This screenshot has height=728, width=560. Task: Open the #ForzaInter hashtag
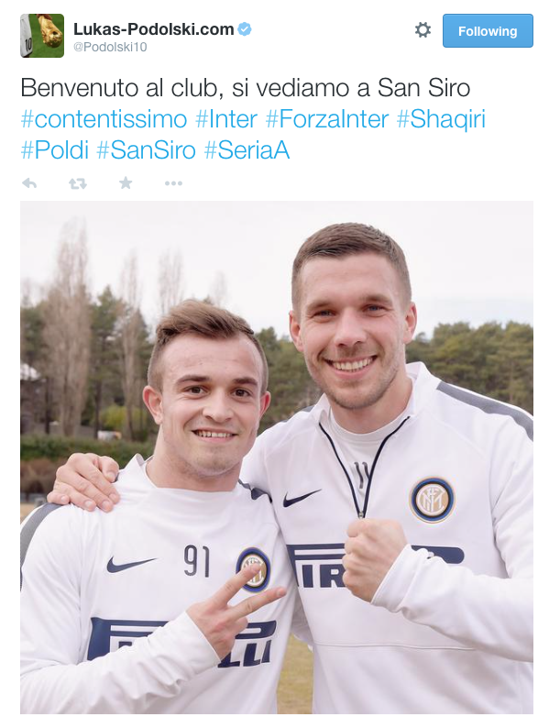coord(326,119)
